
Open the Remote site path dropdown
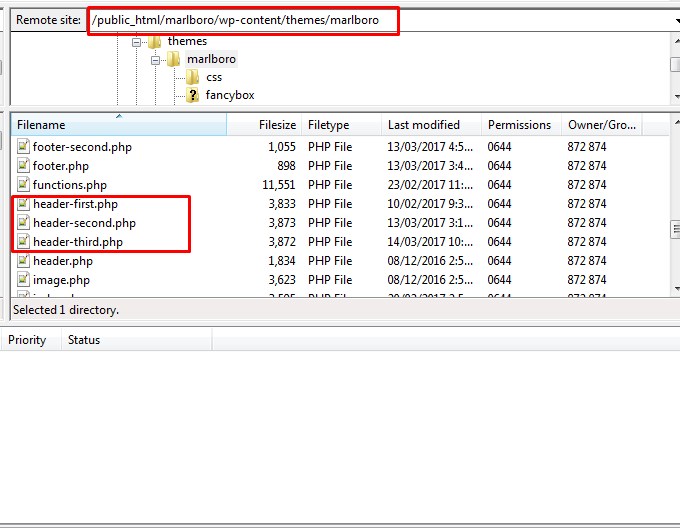click(676, 20)
